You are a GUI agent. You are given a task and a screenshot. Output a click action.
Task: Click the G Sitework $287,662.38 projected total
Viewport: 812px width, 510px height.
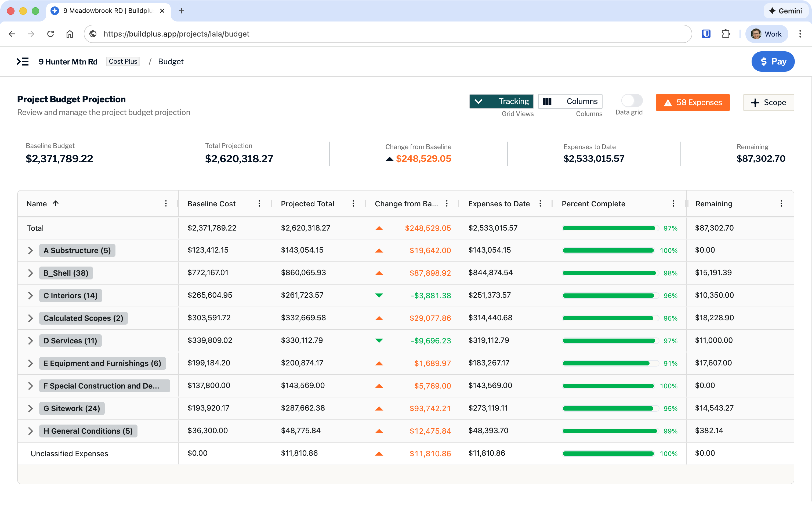point(303,408)
